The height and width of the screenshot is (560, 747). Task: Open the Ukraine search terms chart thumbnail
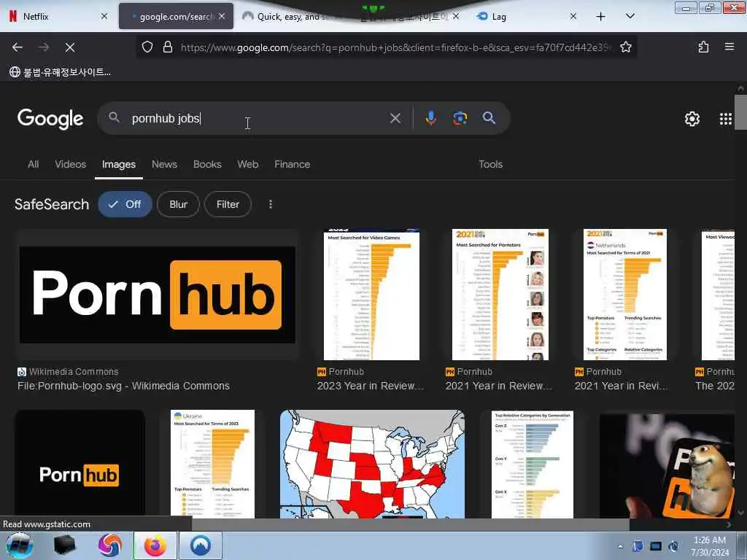[212, 464]
